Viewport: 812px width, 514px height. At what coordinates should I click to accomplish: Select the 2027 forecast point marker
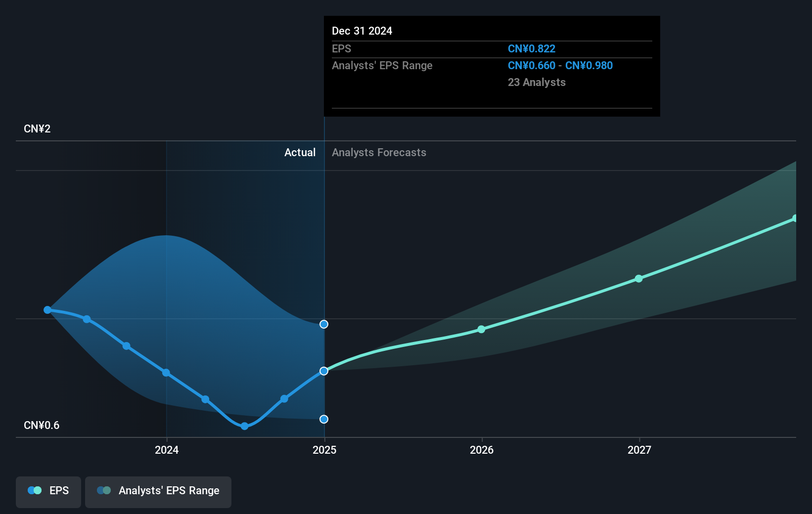(639, 278)
